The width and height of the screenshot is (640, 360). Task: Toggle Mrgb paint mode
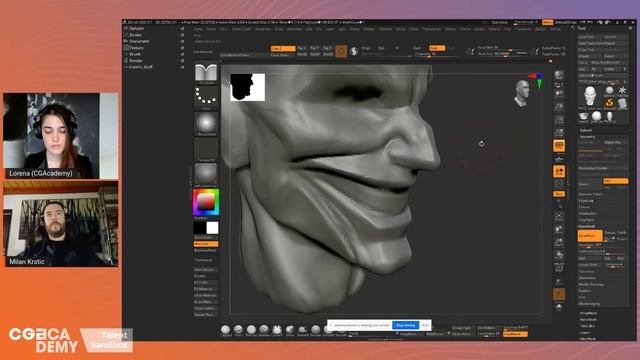[x=366, y=48]
